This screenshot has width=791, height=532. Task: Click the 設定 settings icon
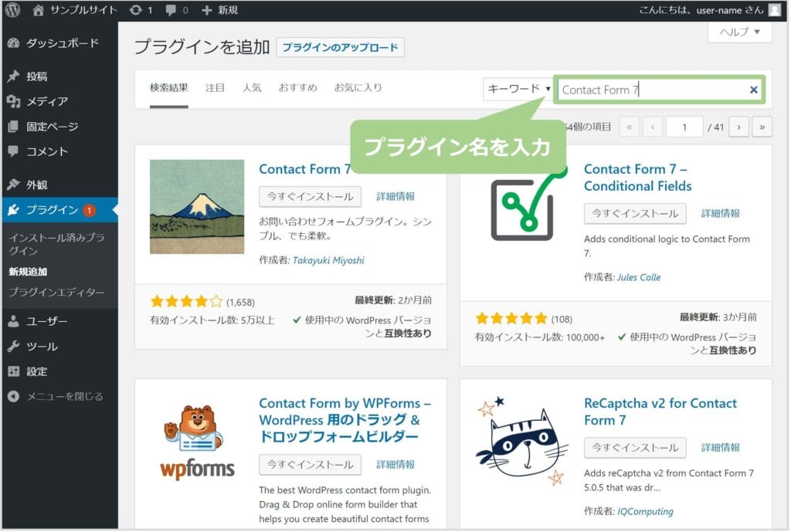point(14,371)
